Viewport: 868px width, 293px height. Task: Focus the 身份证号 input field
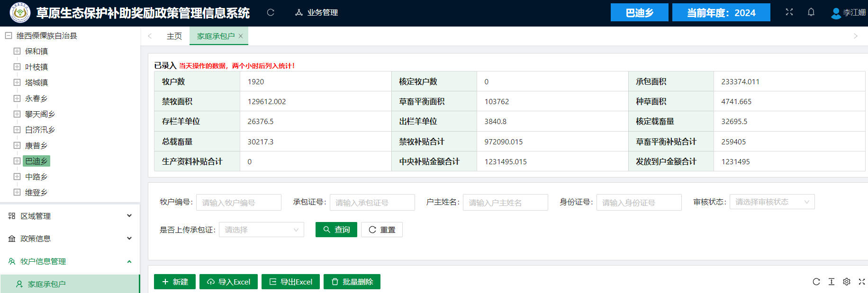(x=639, y=202)
